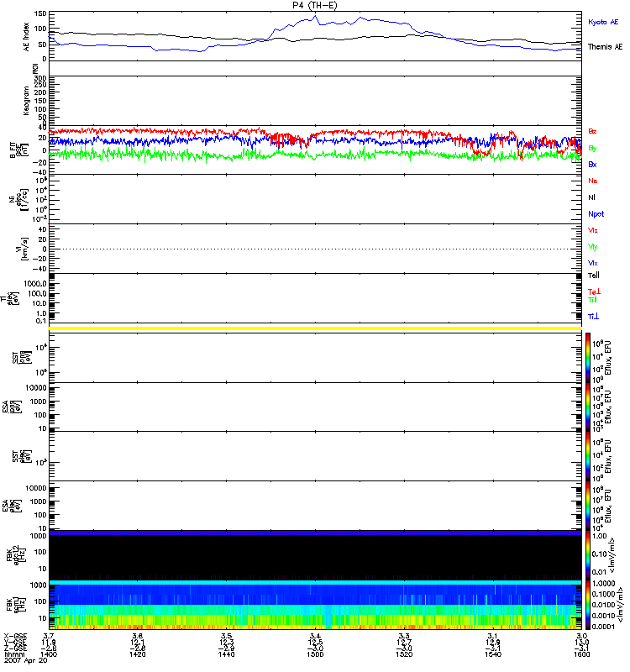The image size is (630, 672).
Task: Click the "300" tick on Keogram axis
Action: pos(40,78)
